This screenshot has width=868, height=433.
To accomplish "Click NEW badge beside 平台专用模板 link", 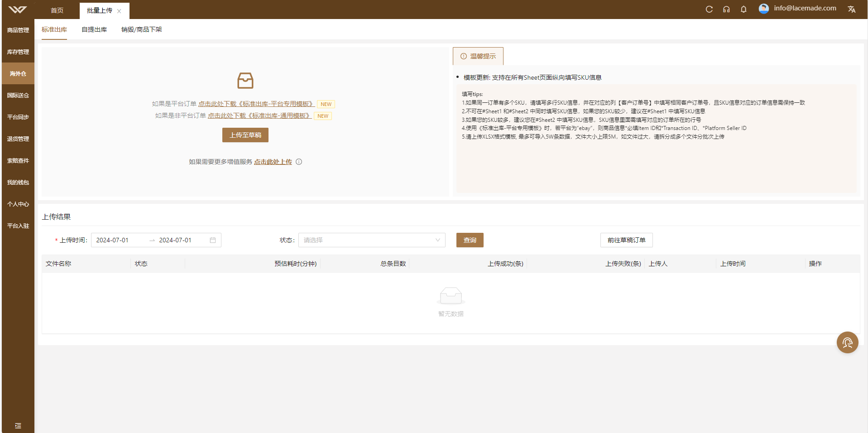I will (x=326, y=104).
